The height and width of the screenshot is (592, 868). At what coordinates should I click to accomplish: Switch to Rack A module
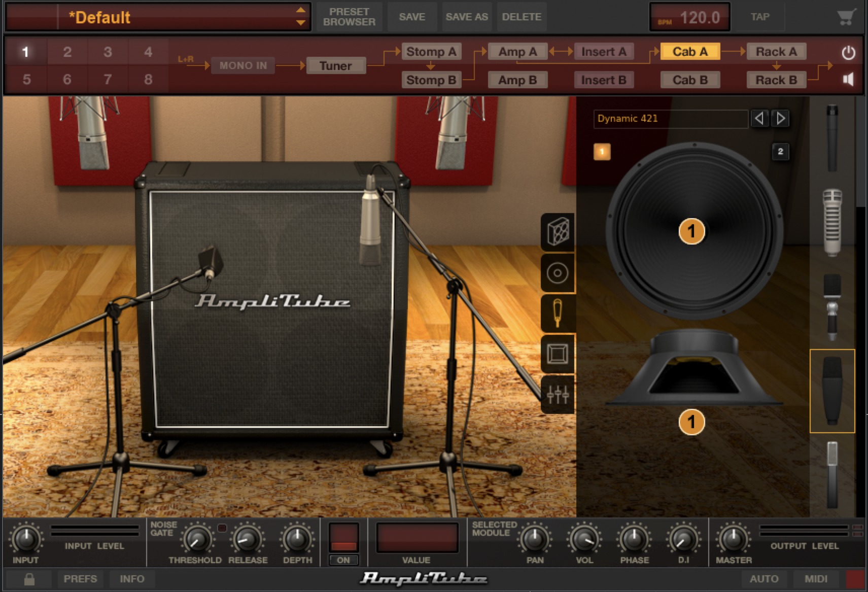pos(776,52)
